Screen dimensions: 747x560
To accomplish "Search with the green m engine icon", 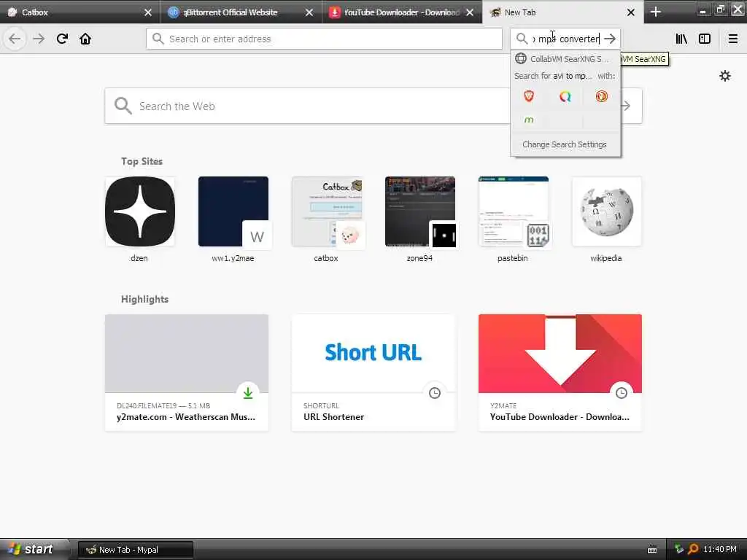I will click(529, 120).
